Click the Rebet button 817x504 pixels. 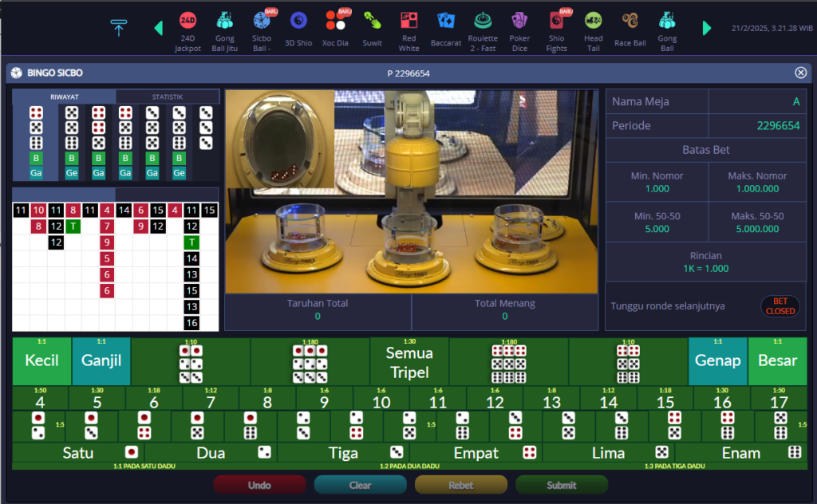pyautogui.click(x=461, y=485)
